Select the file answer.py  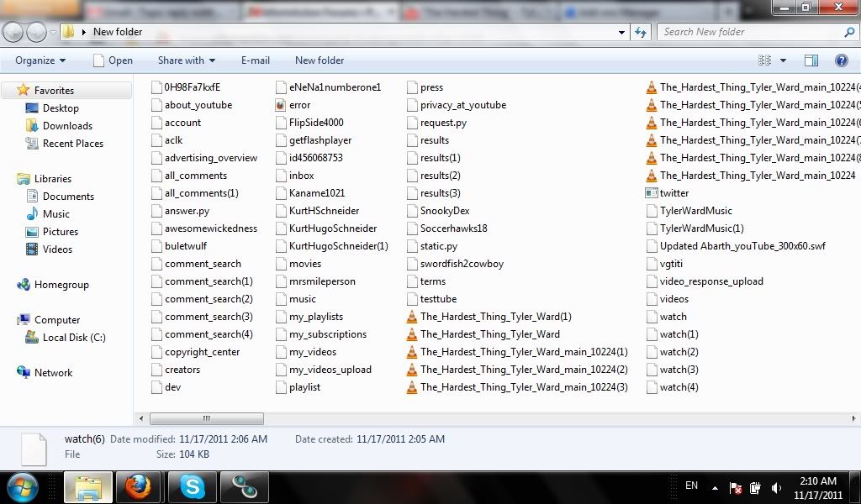pyautogui.click(x=180, y=211)
